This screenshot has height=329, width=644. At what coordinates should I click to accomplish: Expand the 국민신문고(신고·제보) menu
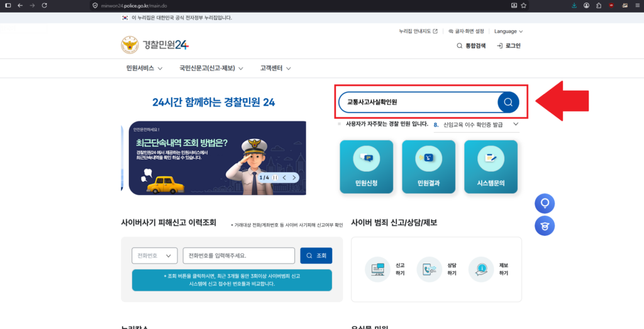211,68
